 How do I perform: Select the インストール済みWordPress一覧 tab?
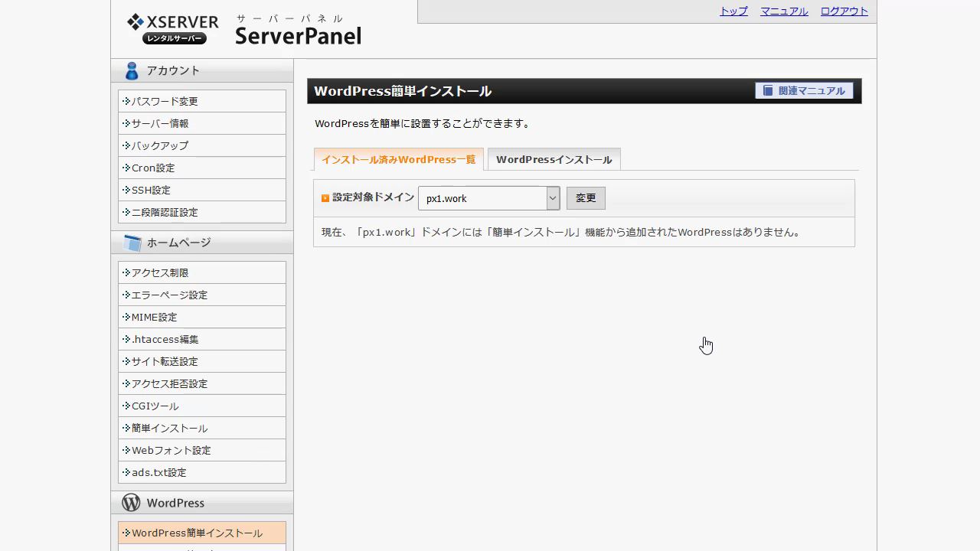(x=398, y=159)
